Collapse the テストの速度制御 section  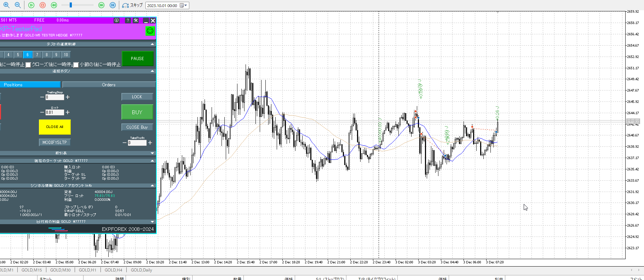click(x=153, y=44)
